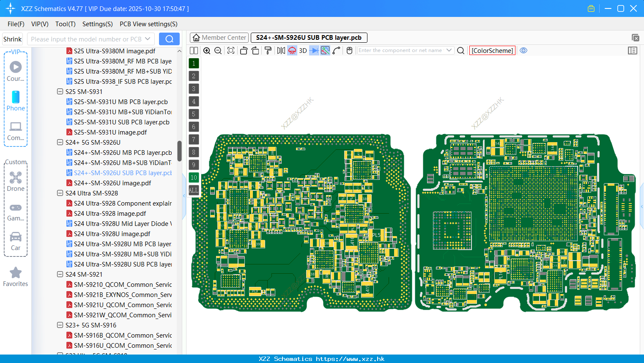Show PCB layer 4
This screenshot has height=363, width=644.
194,101
